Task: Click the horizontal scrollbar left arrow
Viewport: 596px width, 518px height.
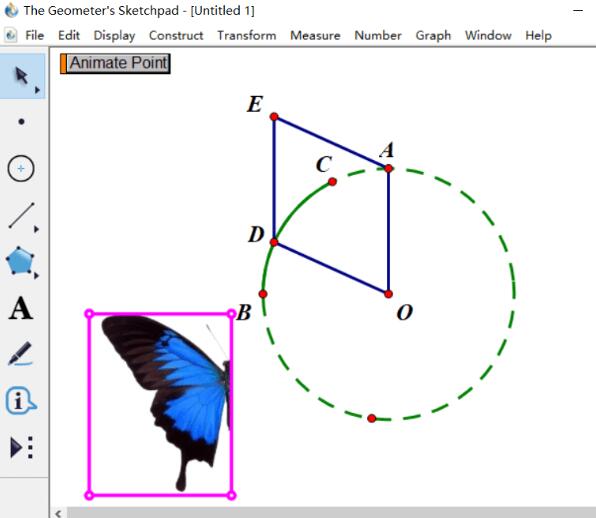Action: [x=58, y=513]
